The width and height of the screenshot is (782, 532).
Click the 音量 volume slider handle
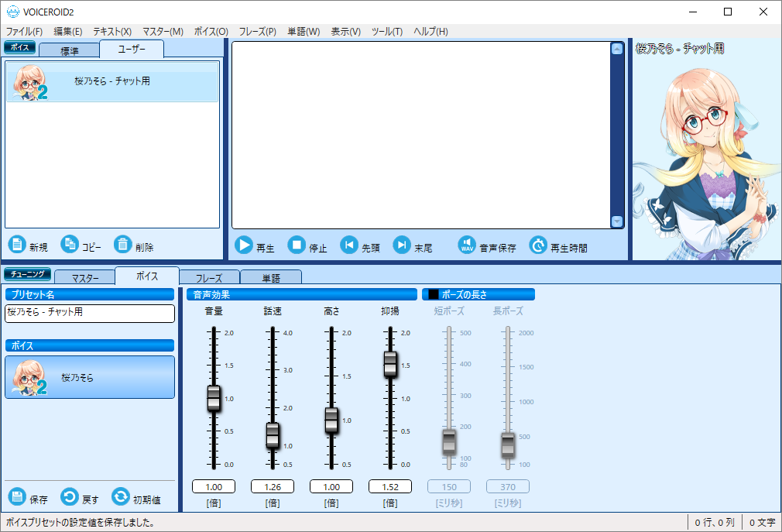214,398
